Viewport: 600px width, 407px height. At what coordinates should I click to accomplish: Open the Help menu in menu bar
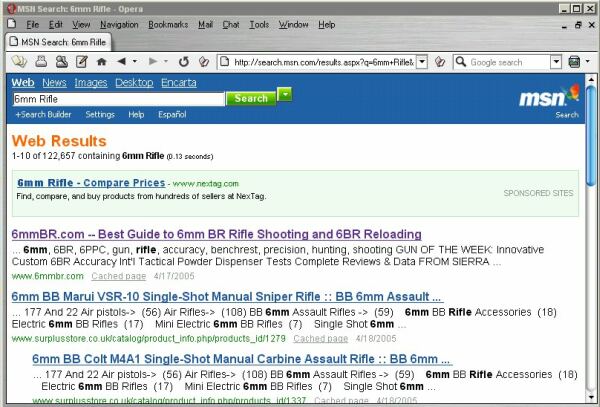[x=326, y=24]
